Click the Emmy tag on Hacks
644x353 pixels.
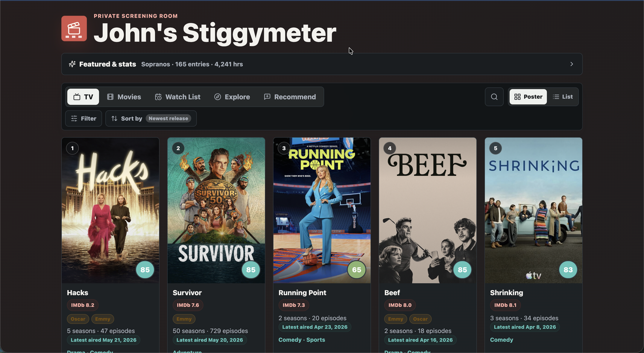pyautogui.click(x=103, y=319)
